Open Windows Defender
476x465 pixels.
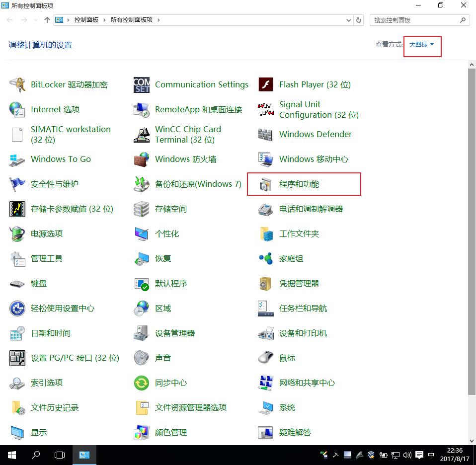pyautogui.click(x=316, y=134)
